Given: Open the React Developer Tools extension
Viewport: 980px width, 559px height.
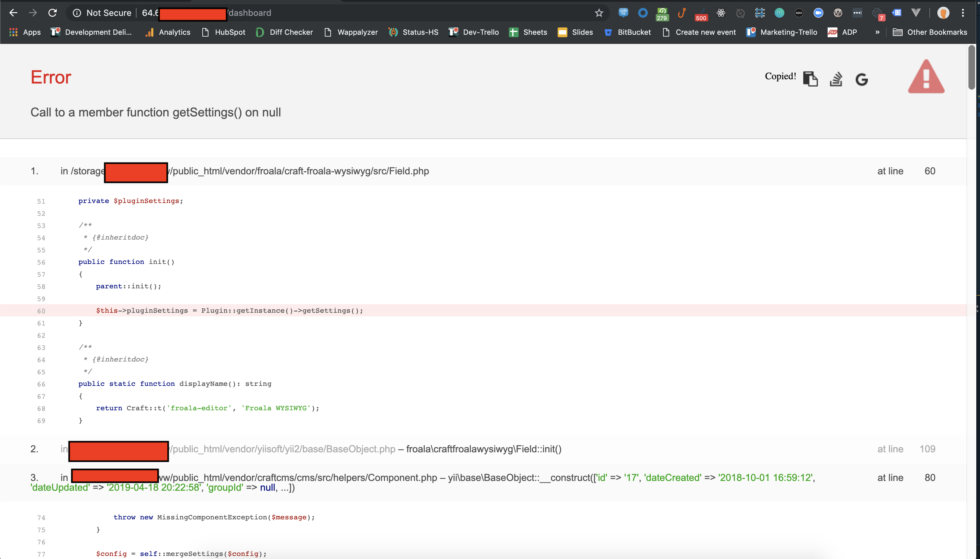Looking at the screenshot, I should 721,13.
